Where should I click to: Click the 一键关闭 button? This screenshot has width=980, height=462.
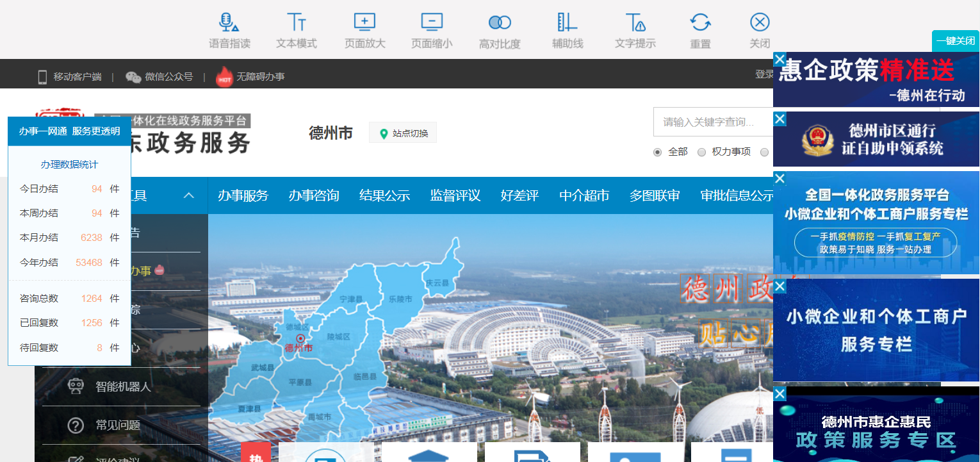[x=954, y=40]
